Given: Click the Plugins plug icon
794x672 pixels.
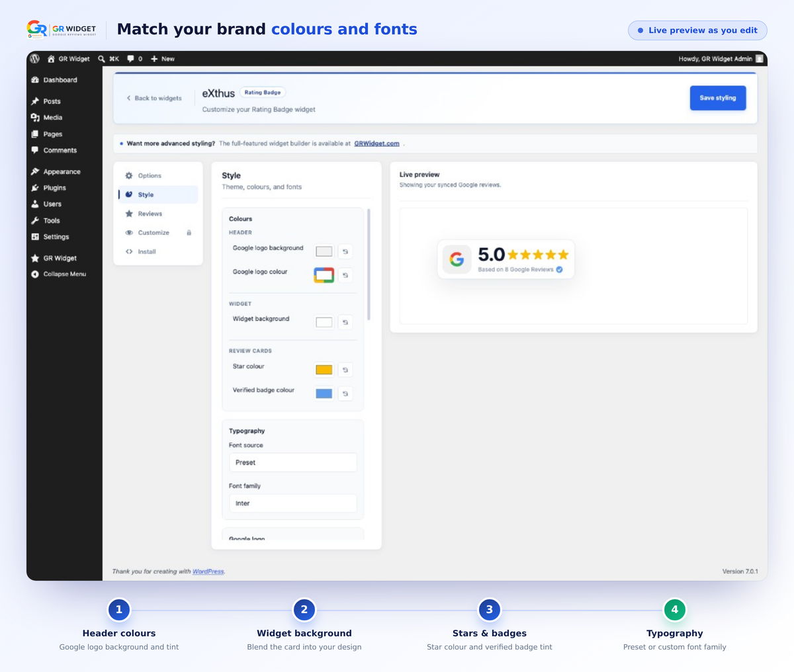Looking at the screenshot, I should point(35,188).
